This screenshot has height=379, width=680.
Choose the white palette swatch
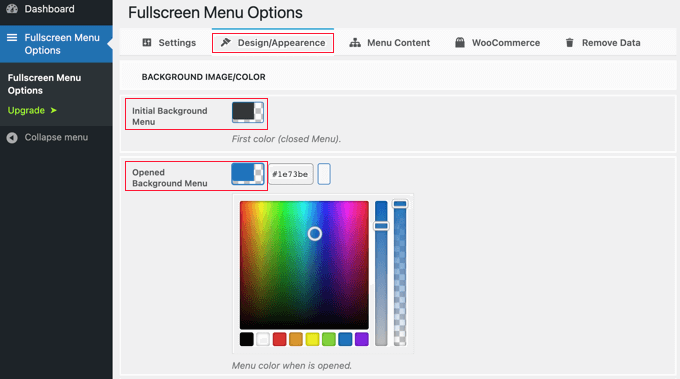pyautogui.click(x=263, y=339)
